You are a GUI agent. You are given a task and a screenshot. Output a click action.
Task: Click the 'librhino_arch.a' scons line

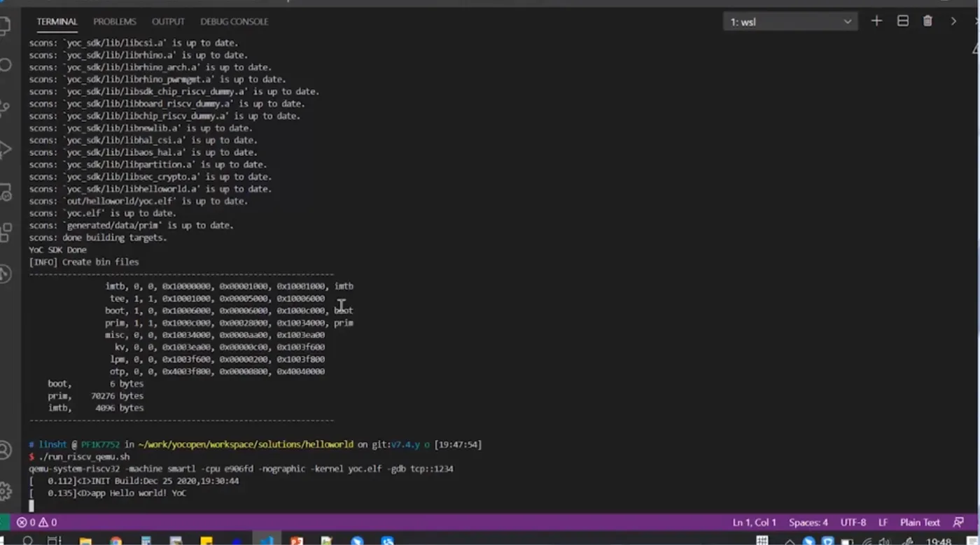point(150,67)
